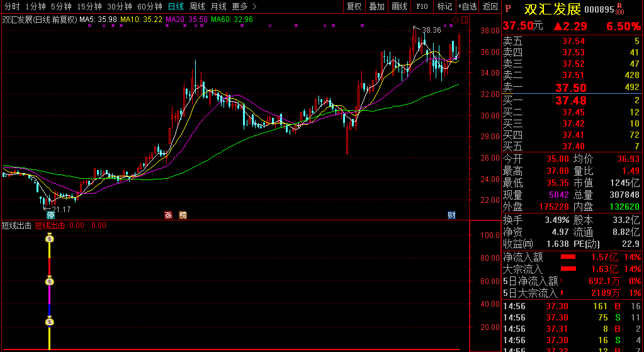Click the 市值 value 1245亿

[x=624, y=183]
